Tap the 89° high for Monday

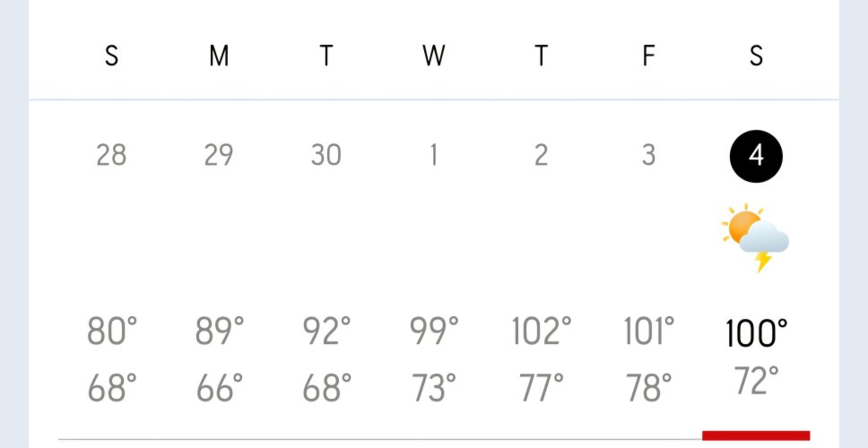point(219,332)
